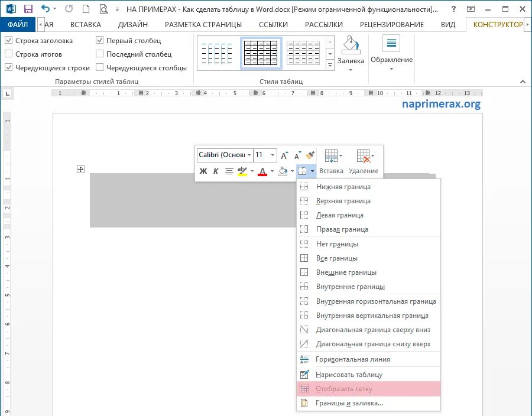Click the Save icon in quick access toolbar
The width and height of the screenshot is (532, 416).
tap(28, 9)
